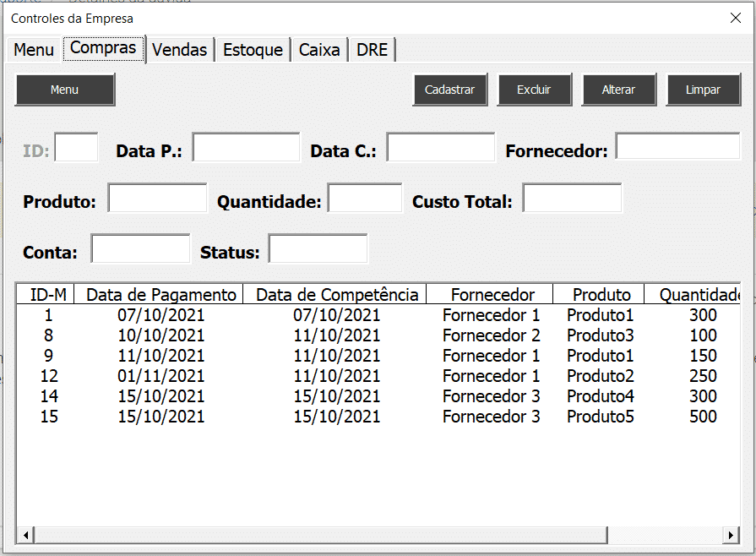Click the Data de Competência column header

(335, 294)
